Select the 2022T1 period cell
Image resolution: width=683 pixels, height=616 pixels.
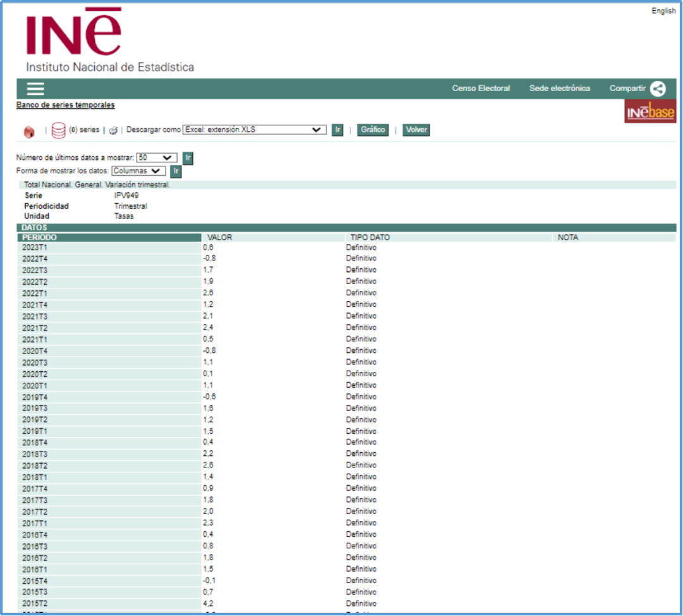(x=109, y=293)
